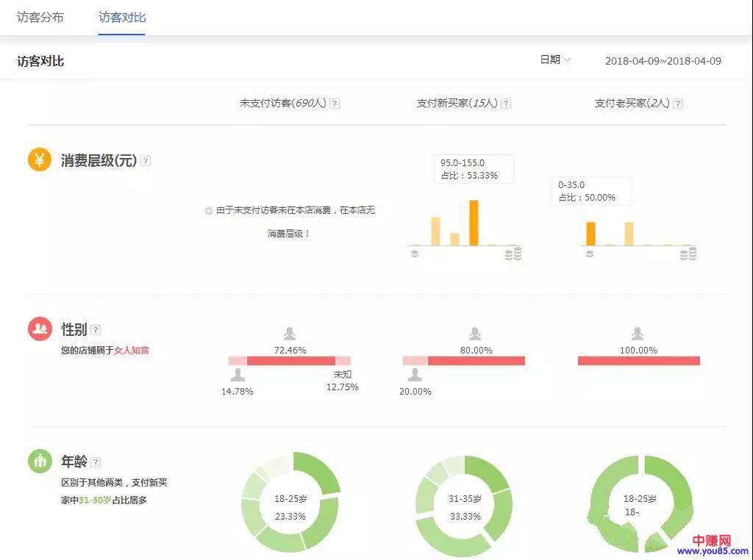The image size is (753, 560).
Task: Click help icon beside 年龄 heading
Action: tap(96, 462)
